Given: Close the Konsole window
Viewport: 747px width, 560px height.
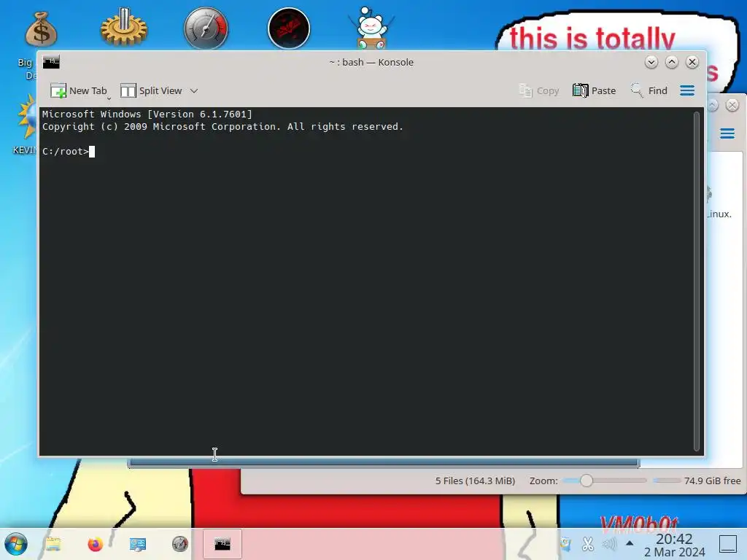Looking at the screenshot, I should pyautogui.click(x=692, y=62).
